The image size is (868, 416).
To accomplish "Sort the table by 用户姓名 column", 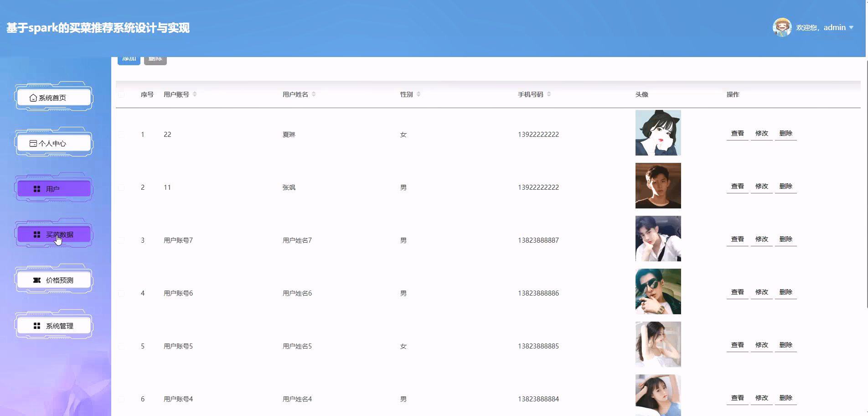I will [x=314, y=94].
